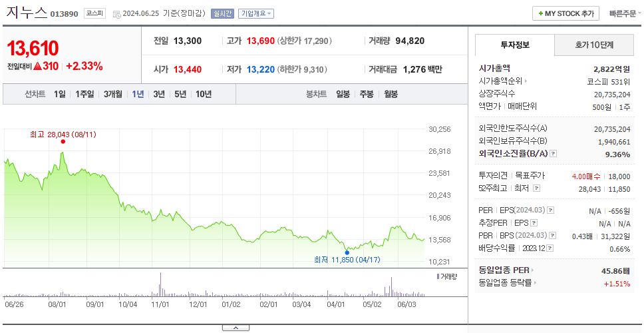Click the 시가 value 13,440
Viewport: 644px width, 333px height.
point(188,69)
